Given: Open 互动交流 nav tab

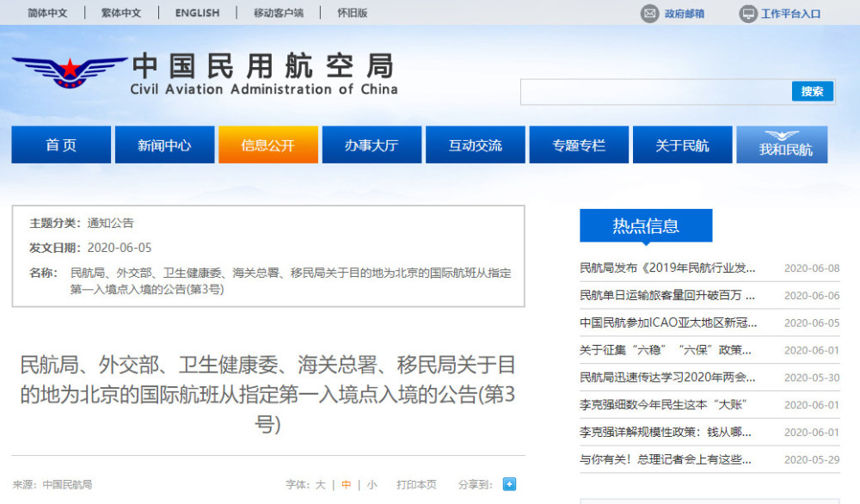Looking at the screenshot, I should click(476, 144).
